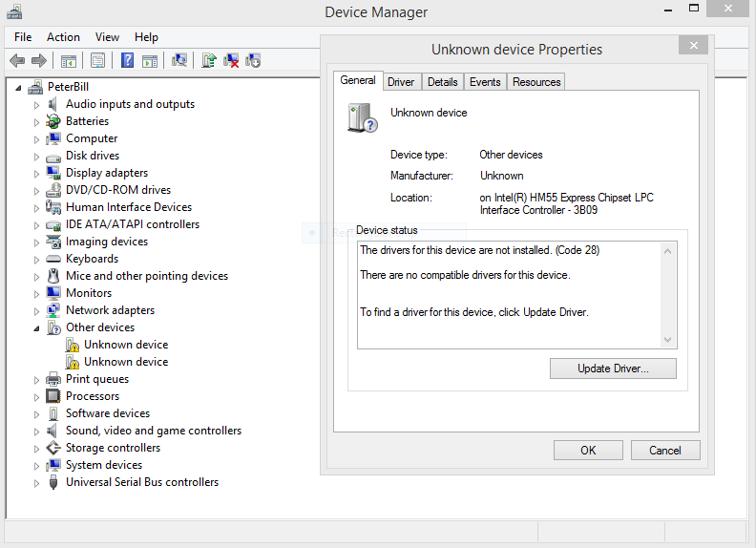Click Scan for hardware changes toolbar icon
This screenshot has height=548, width=756.
(x=178, y=60)
